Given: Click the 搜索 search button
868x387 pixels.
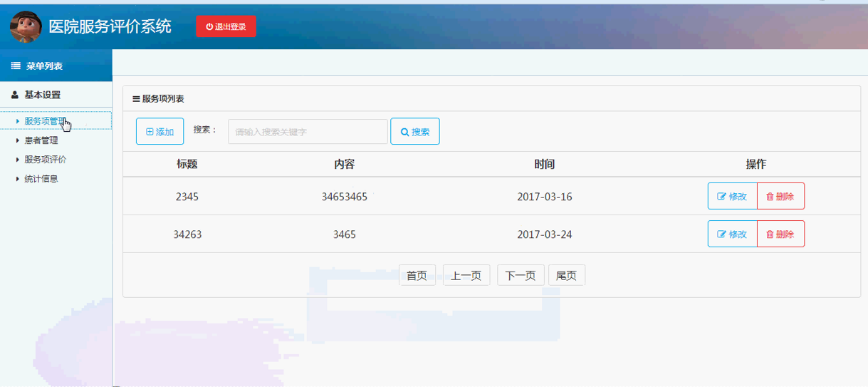Looking at the screenshot, I should click(x=415, y=132).
